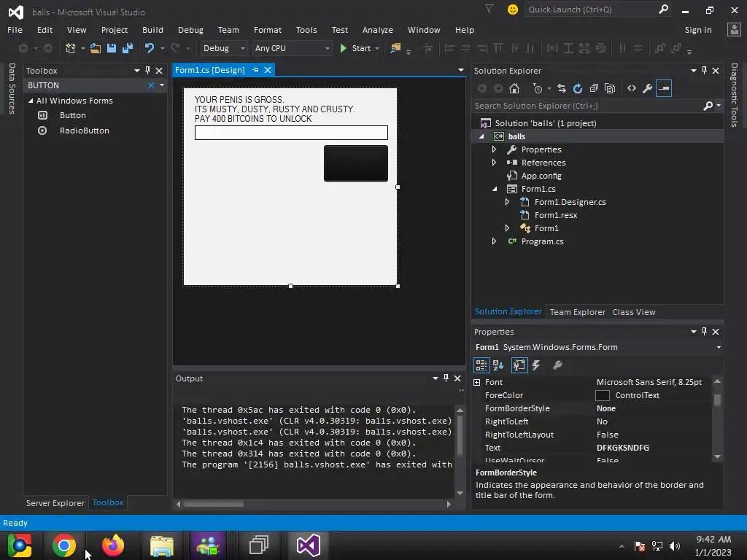Toggle auto-hide pin on Solution Explorer
747x560 pixels.
(704, 71)
